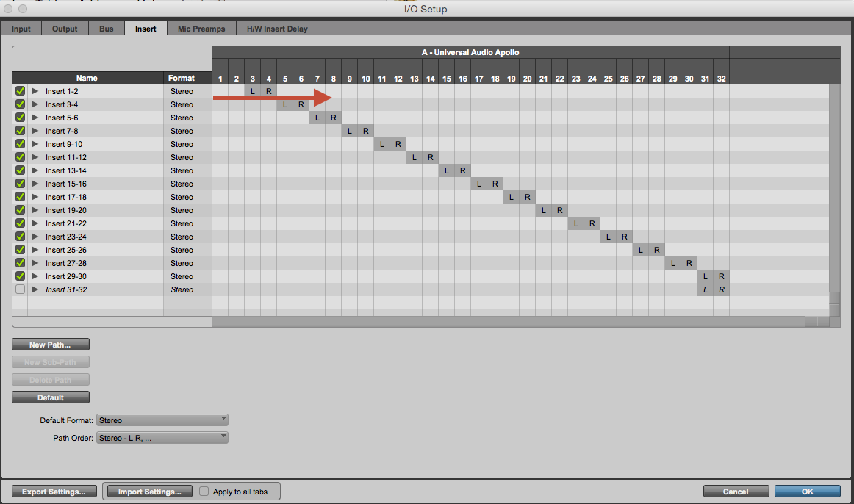Click Export Settings

(54, 491)
